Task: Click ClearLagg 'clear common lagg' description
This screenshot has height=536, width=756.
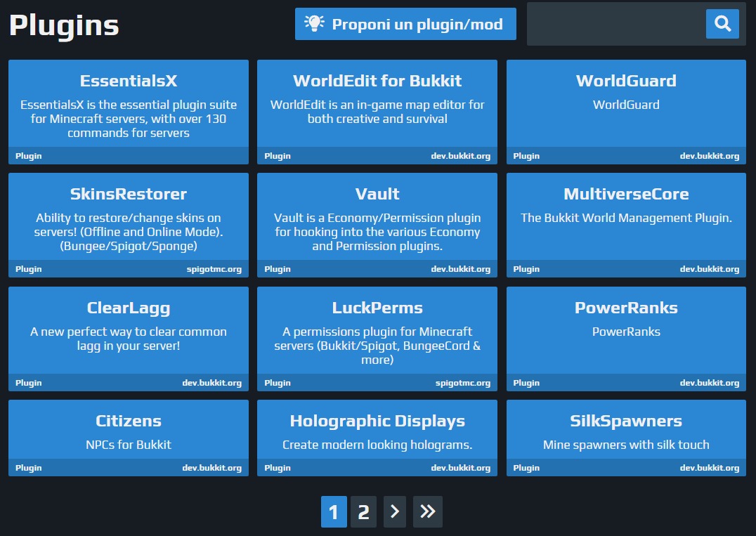Action: point(129,339)
